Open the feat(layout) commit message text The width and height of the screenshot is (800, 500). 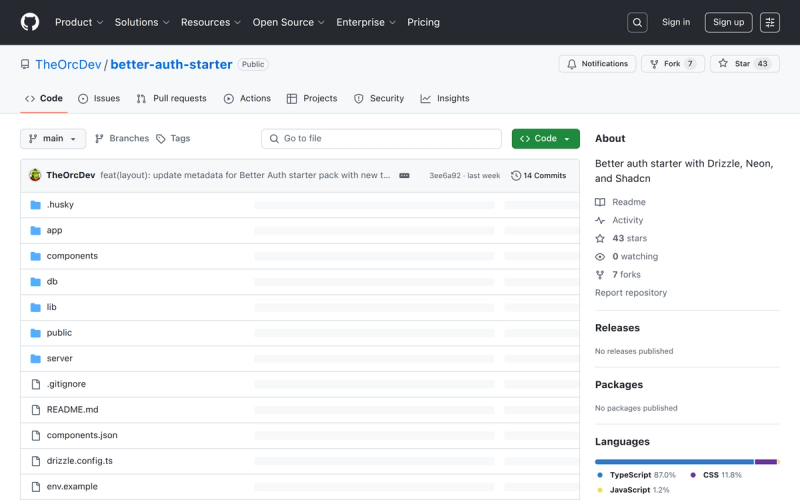coord(245,176)
